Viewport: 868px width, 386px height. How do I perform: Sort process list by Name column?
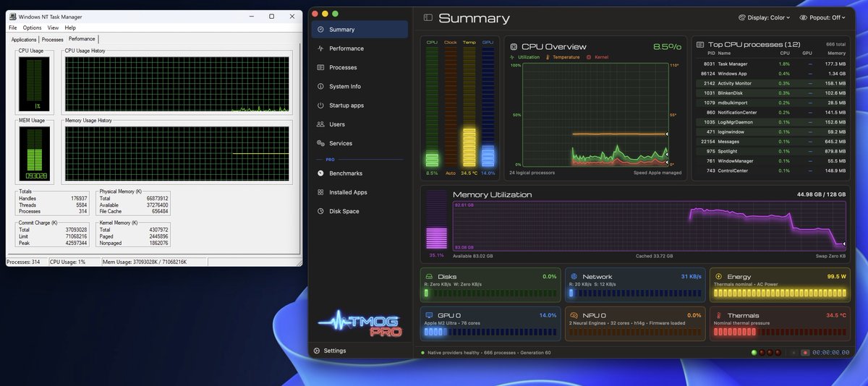pos(725,53)
